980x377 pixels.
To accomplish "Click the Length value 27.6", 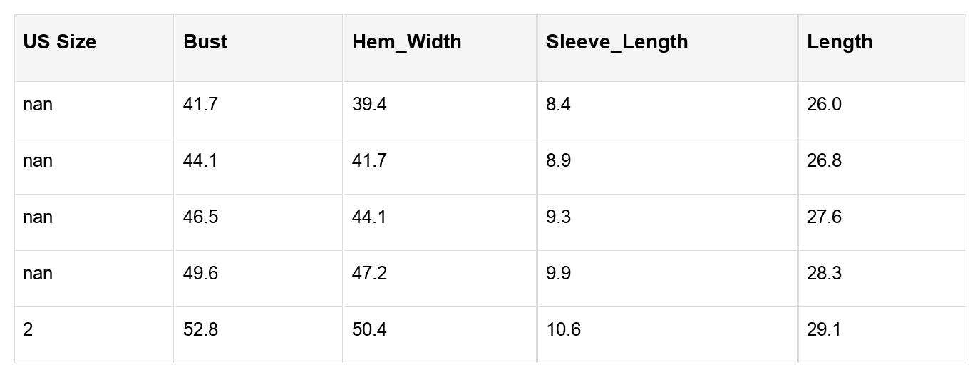I will click(x=824, y=217).
